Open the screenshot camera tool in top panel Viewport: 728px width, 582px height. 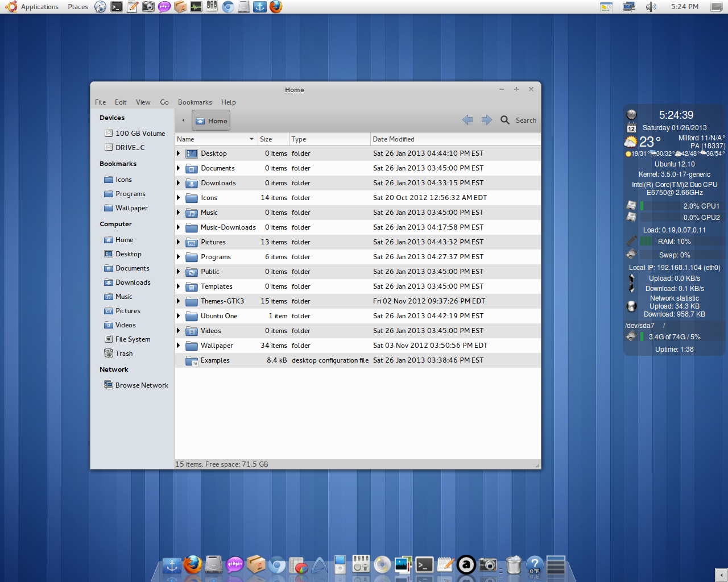(x=148, y=7)
